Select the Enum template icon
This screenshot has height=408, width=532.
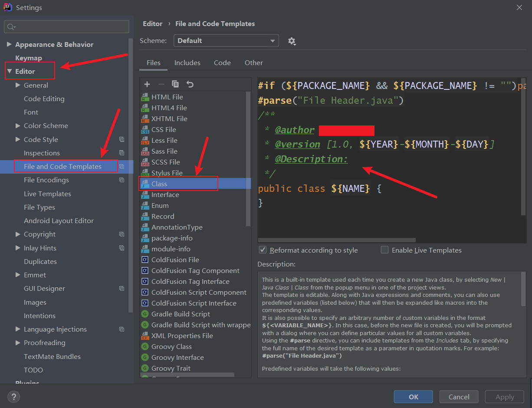[x=145, y=206]
